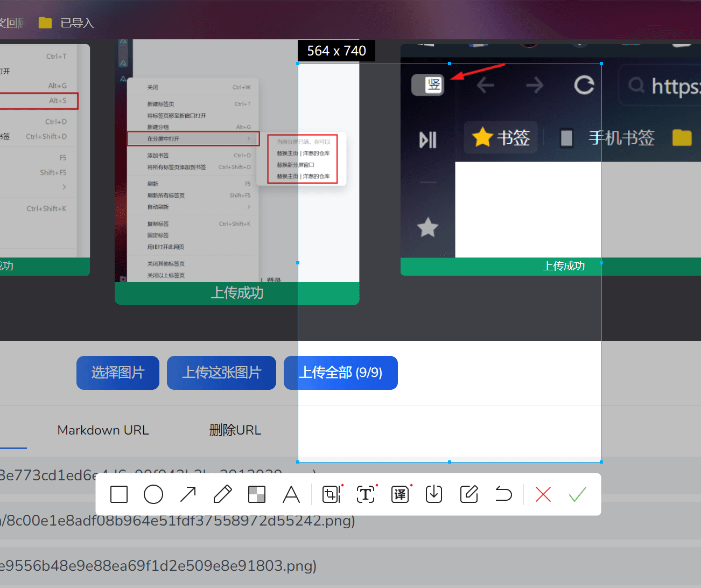This screenshot has width=701, height=588.
Task: Cancel the screenshot with red X
Action: pos(543,494)
